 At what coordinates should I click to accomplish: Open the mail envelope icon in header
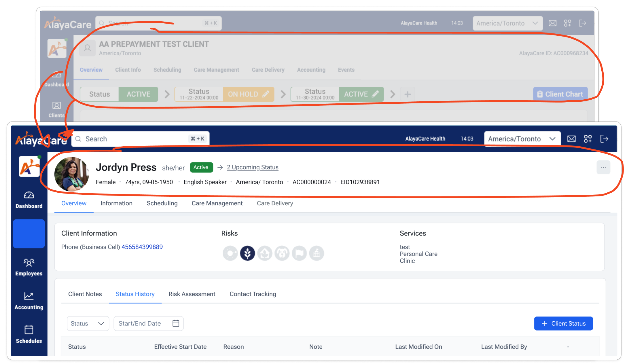(571, 139)
